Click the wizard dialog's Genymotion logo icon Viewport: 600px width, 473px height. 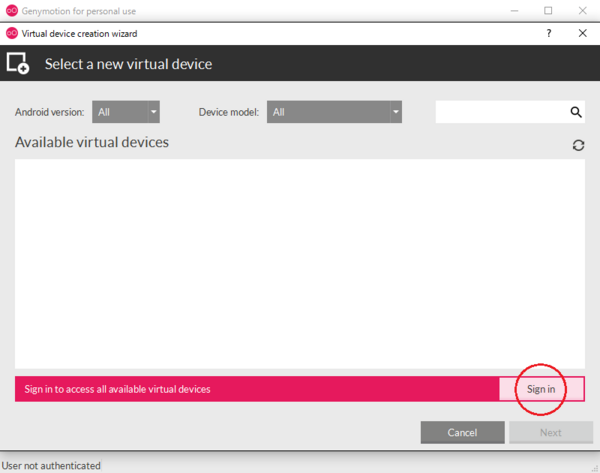pos(11,33)
